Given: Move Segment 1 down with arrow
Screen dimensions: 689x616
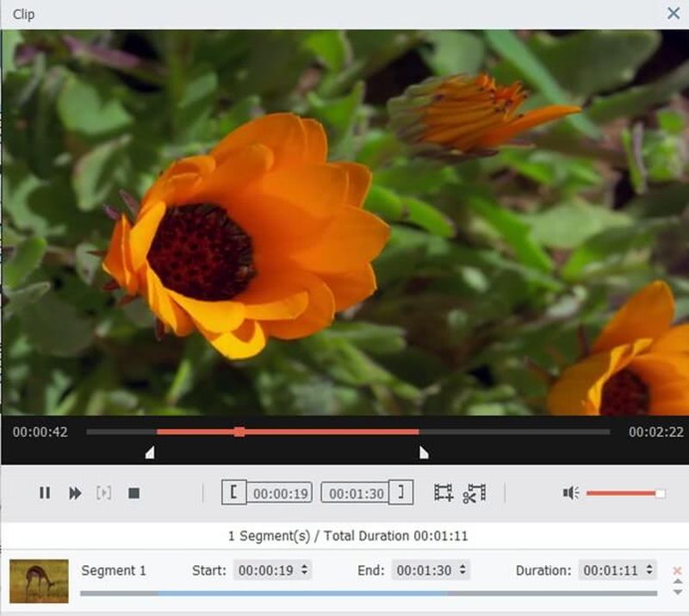Looking at the screenshot, I should tap(678, 592).
